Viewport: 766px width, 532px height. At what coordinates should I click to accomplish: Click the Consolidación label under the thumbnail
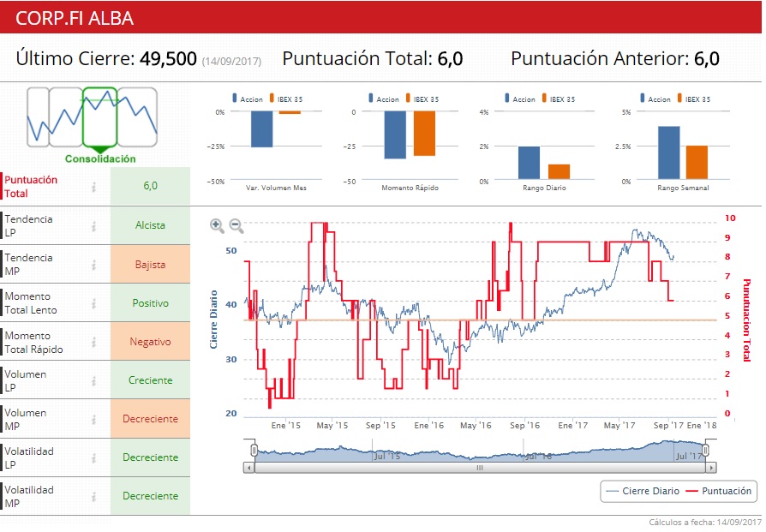click(x=100, y=158)
